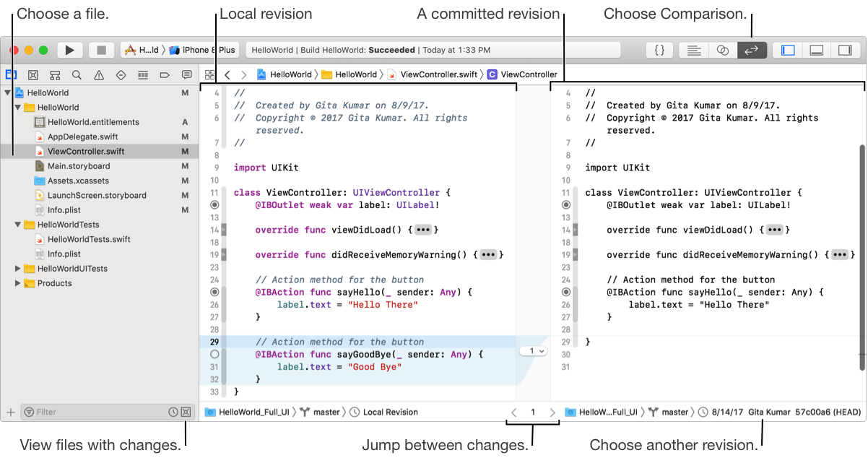Expand the Products group
The width and height of the screenshot is (868, 458).
pos(18,283)
